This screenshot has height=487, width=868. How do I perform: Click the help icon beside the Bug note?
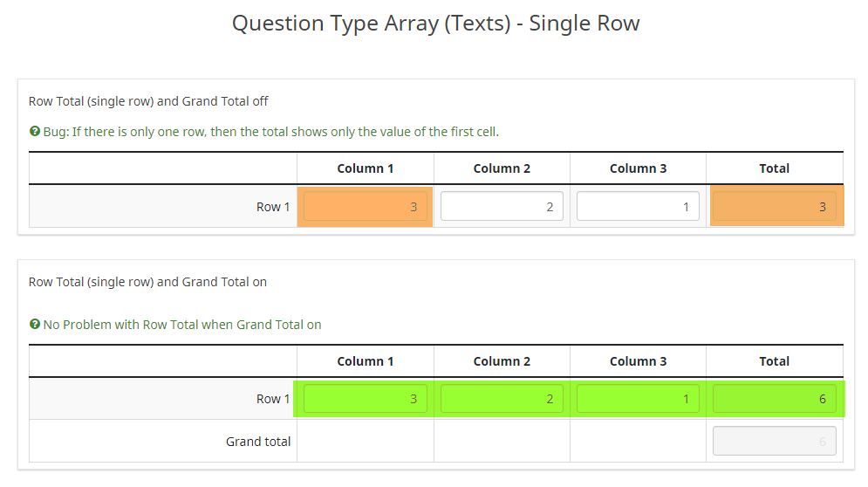(35, 132)
